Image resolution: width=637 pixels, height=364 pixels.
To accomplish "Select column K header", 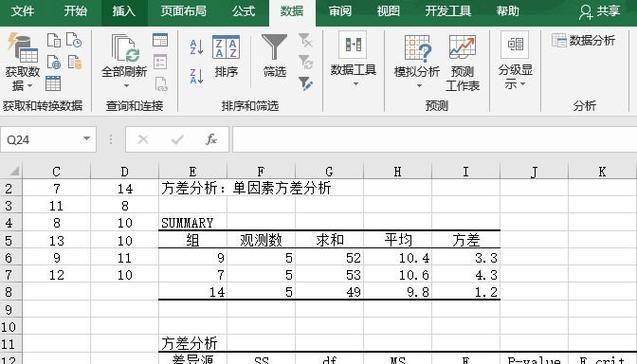I will pos(602,172).
